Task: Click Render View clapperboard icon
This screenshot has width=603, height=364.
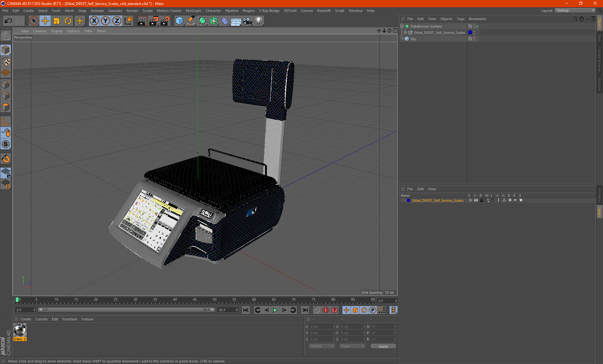Action: 142,21
